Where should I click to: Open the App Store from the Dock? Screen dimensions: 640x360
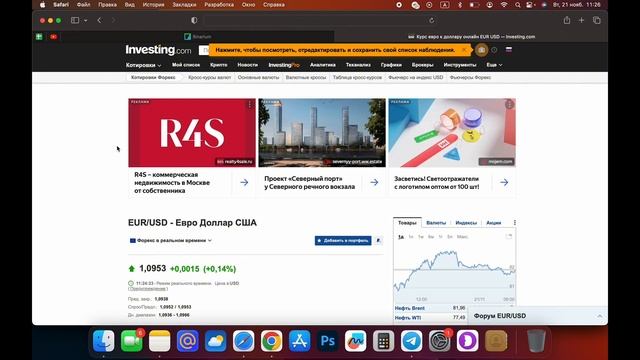300,340
